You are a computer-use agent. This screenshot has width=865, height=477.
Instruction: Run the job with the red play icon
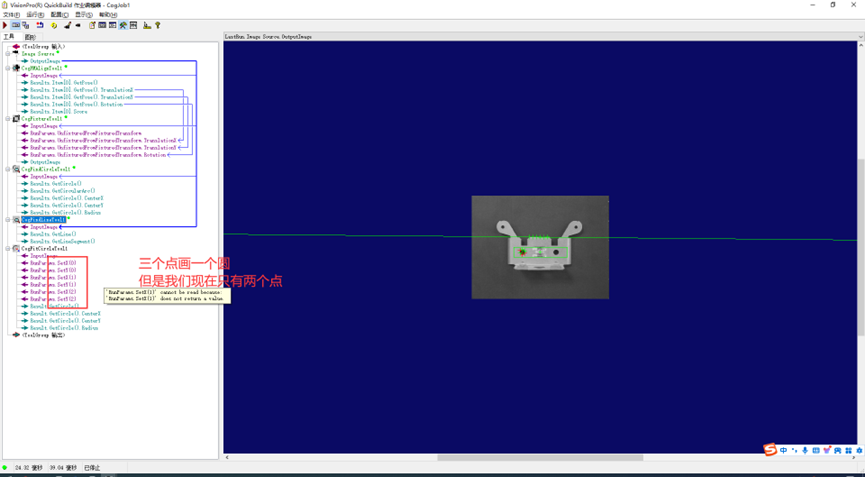[5, 25]
